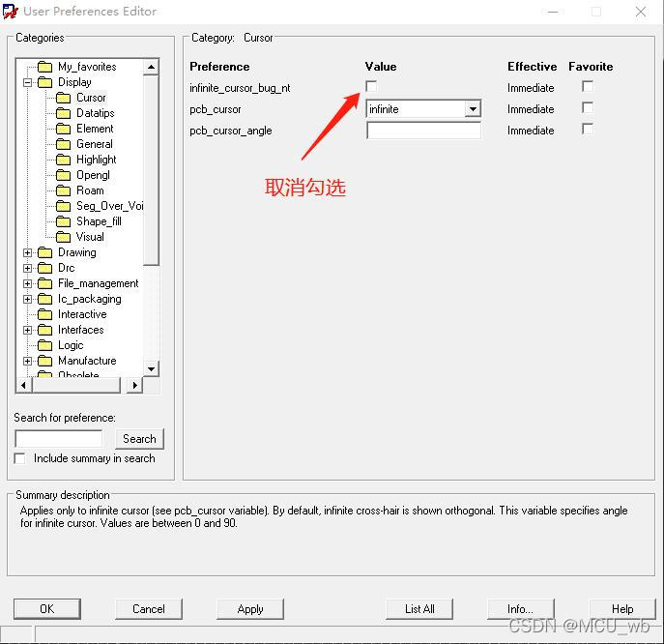Click the pcb_cursor_angle value field
The image size is (664, 644).
click(423, 131)
